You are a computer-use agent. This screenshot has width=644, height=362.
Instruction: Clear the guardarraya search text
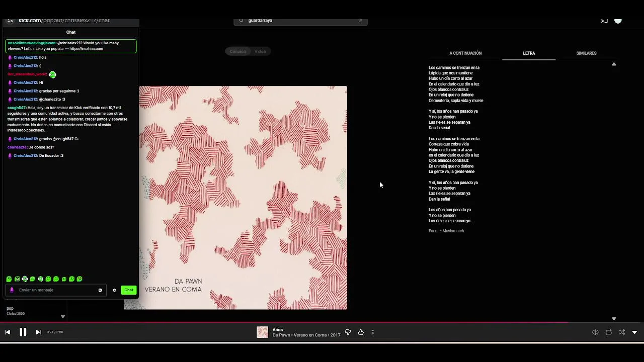(x=360, y=21)
